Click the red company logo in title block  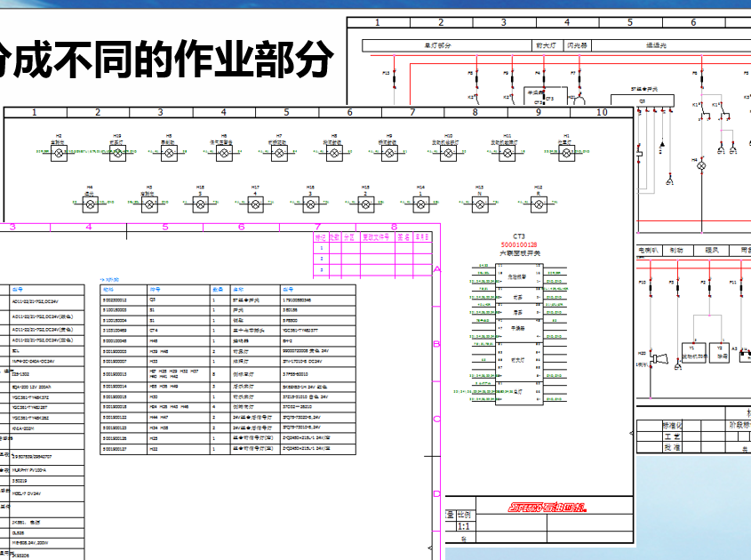click(547, 507)
